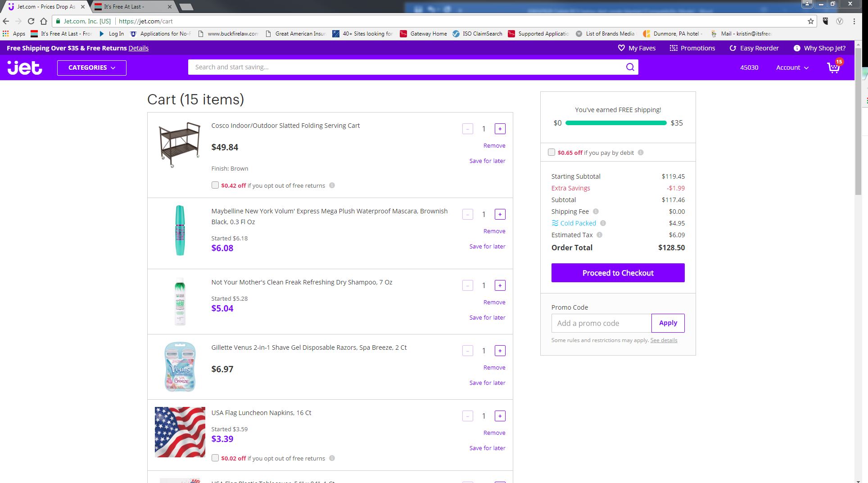Image resolution: width=868 pixels, height=483 pixels.
Task: Click the free shipping progress bar
Action: (x=616, y=123)
